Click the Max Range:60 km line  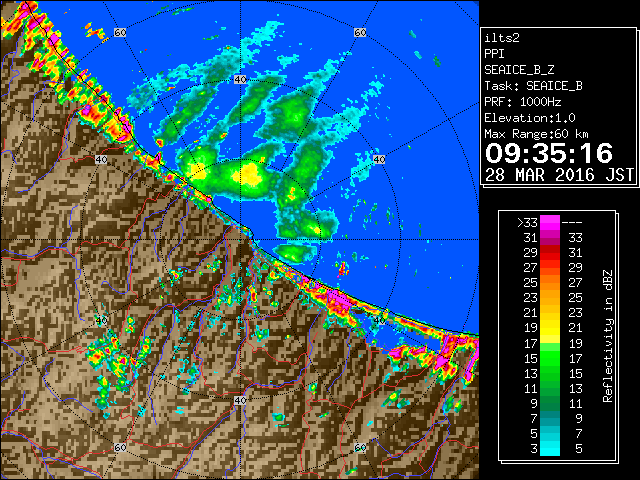[536, 134]
